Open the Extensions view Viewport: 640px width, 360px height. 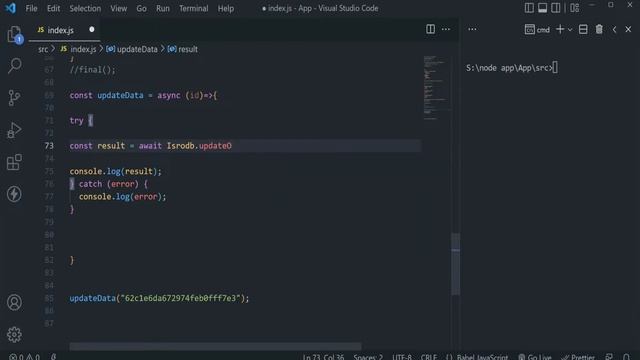[14, 162]
